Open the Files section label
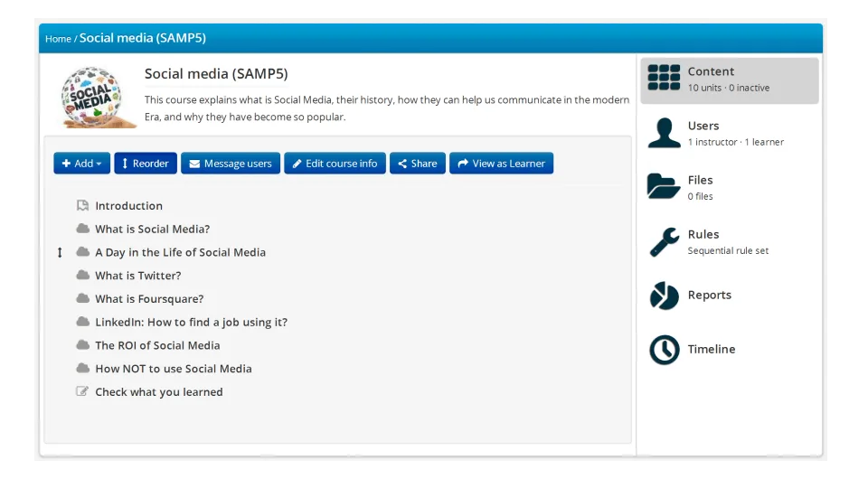This screenshot has width=868, height=479. pyautogui.click(x=700, y=180)
